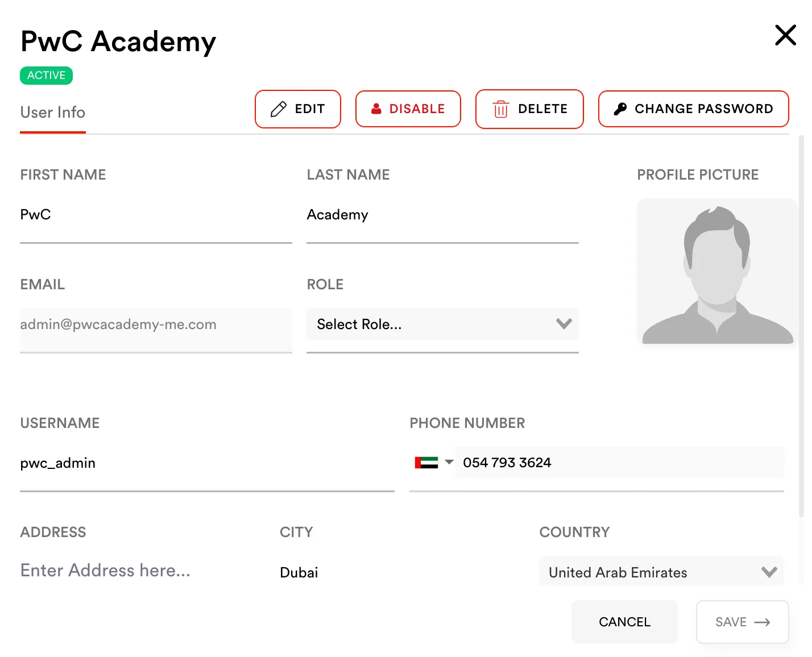
Task: Click the pencil icon on Edit
Action: [278, 109]
